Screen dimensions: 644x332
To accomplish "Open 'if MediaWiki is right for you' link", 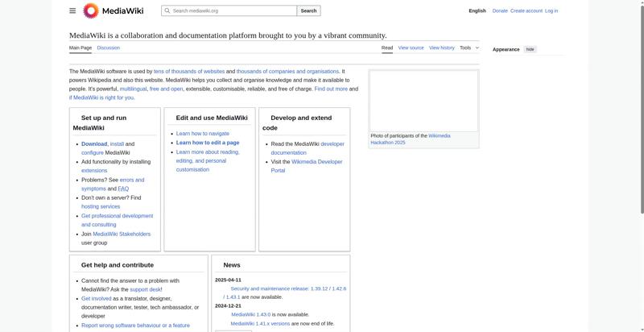I will [x=102, y=98].
